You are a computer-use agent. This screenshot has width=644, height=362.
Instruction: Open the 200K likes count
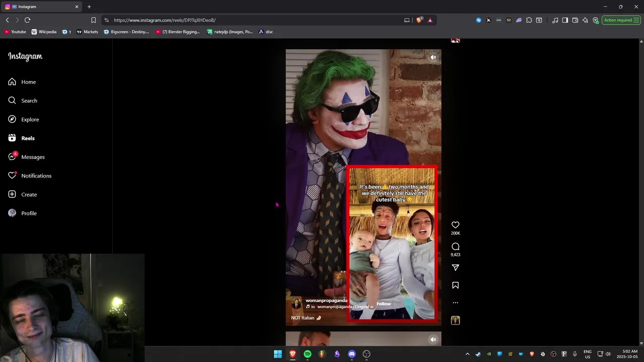pyautogui.click(x=455, y=233)
